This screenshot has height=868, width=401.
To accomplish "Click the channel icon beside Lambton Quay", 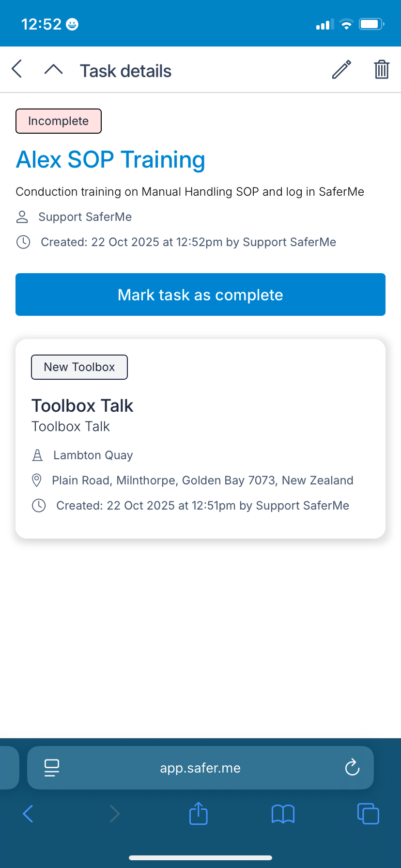I will (x=38, y=455).
